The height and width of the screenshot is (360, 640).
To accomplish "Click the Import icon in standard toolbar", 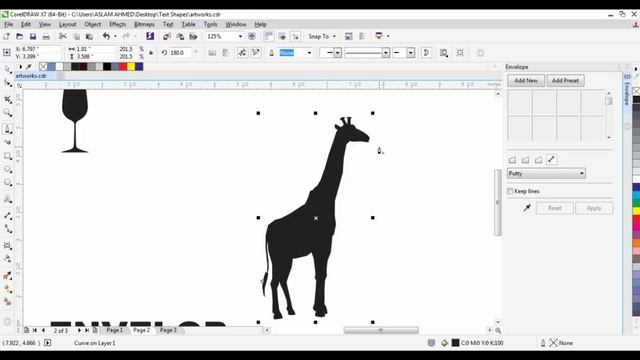I will [x=167, y=36].
